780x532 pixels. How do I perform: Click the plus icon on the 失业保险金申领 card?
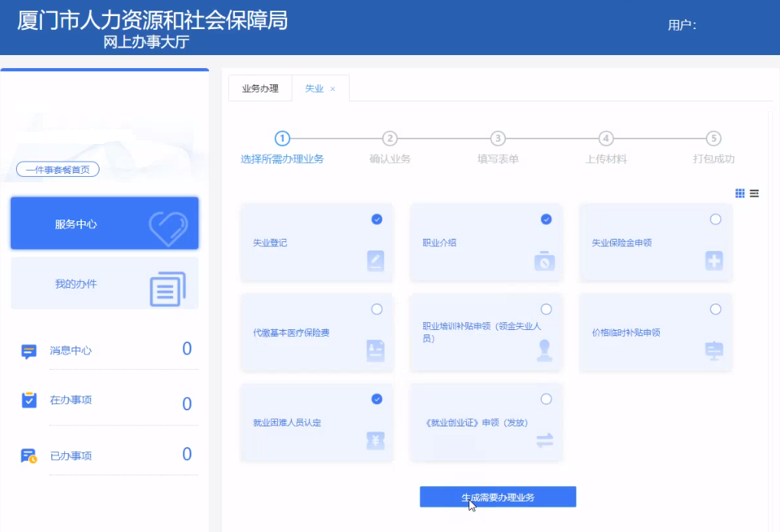(x=713, y=262)
